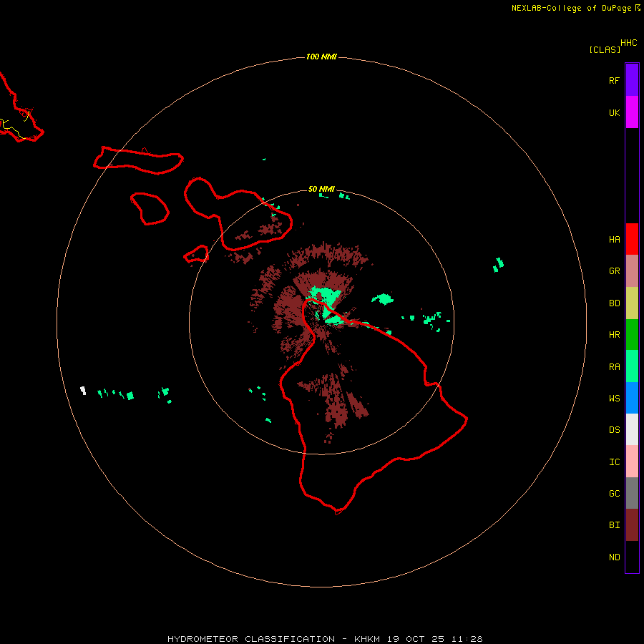
Task: Click the BD legend label
Action: click(x=614, y=303)
